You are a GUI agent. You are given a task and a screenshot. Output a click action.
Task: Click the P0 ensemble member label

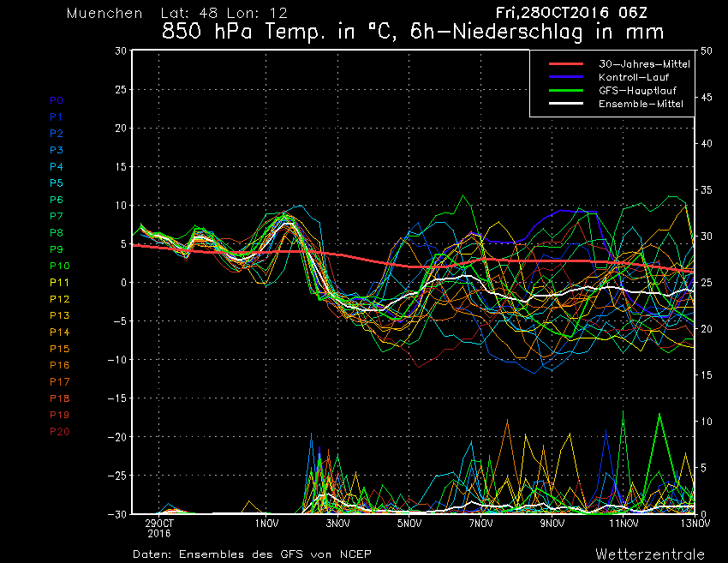pyautogui.click(x=57, y=100)
